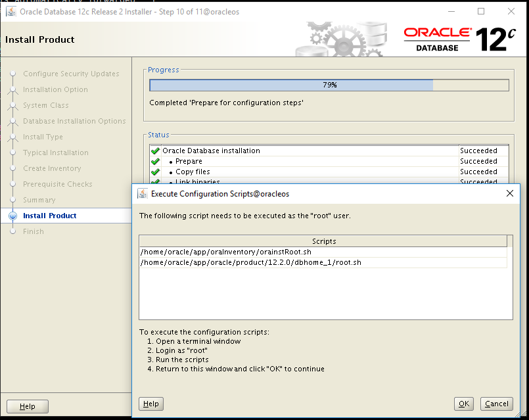Click Succeeded status for Oracle Database installation

click(478, 151)
